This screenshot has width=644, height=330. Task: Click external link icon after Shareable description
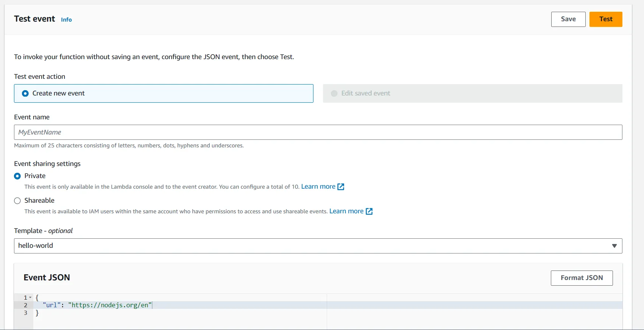pyautogui.click(x=369, y=211)
